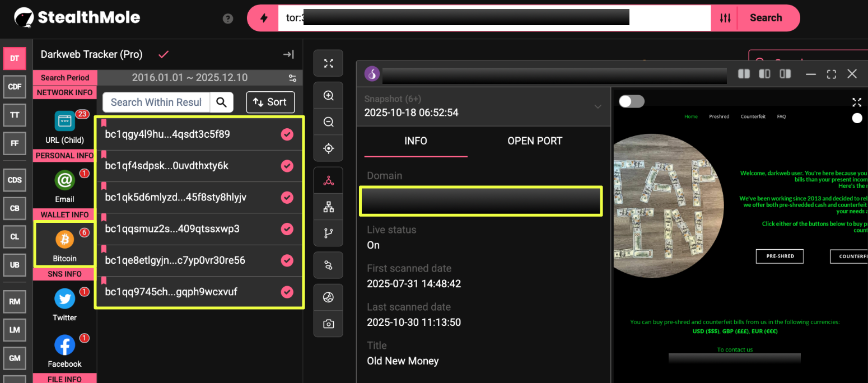Screen dimensions: 868x383
Task: Toggle the switch above the site preview
Action: (631, 101)
